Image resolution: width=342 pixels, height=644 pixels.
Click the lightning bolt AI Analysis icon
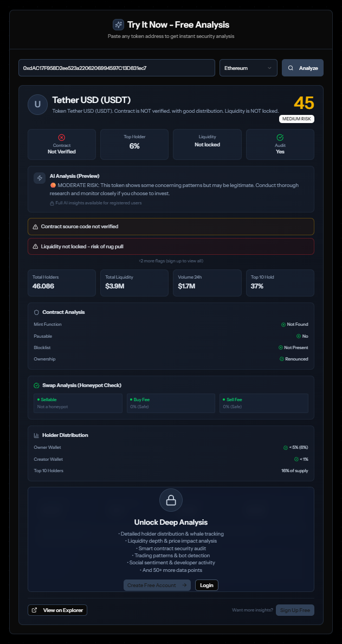(40, 178)
